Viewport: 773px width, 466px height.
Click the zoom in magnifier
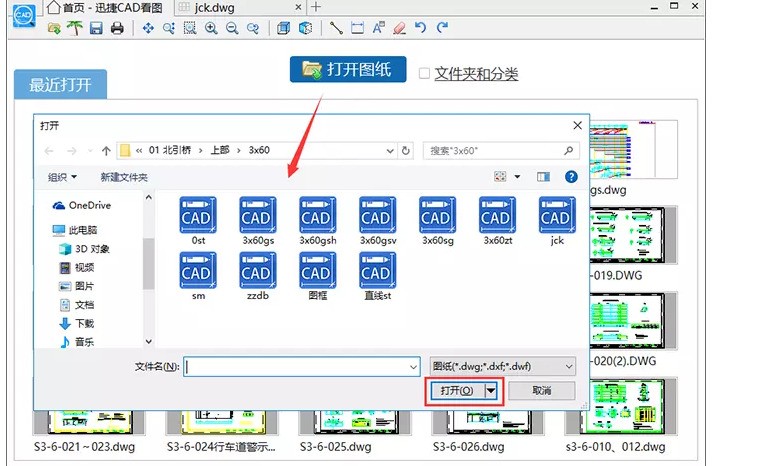click(211, 28)
